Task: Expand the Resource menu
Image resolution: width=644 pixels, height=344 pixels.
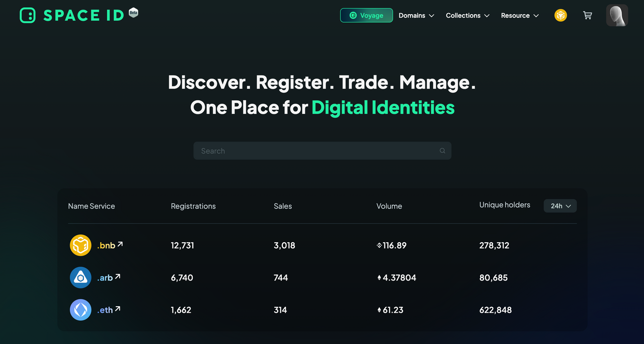Action: (x=520, y=16)
